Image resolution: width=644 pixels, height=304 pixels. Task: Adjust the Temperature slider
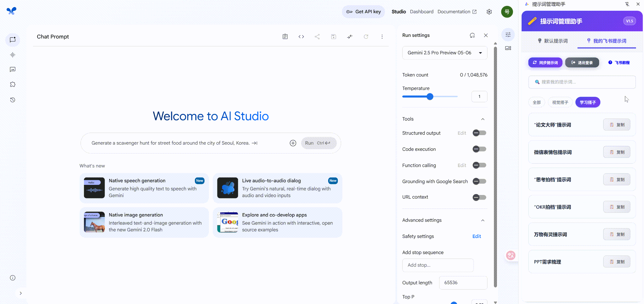pos(430,96)
